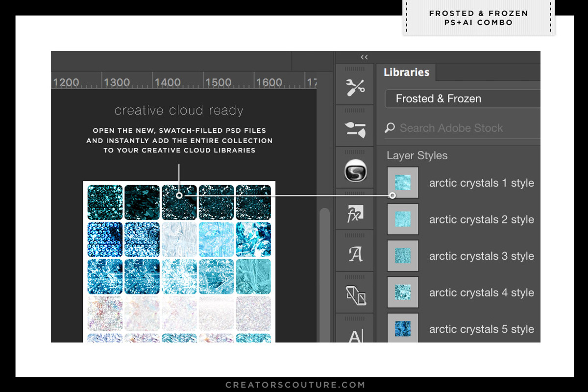Expand the Layer Styles section

(x=417, y=155)
